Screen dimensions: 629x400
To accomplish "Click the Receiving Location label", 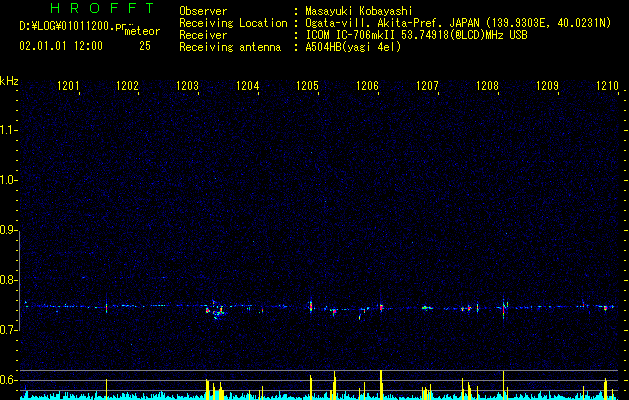I will click(233, 23).
